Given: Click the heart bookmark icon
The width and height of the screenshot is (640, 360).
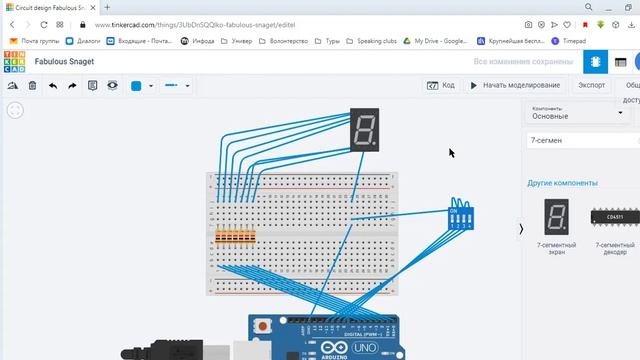Looking at the screenshot, I should pyautogui.click(x=567, y=25).
